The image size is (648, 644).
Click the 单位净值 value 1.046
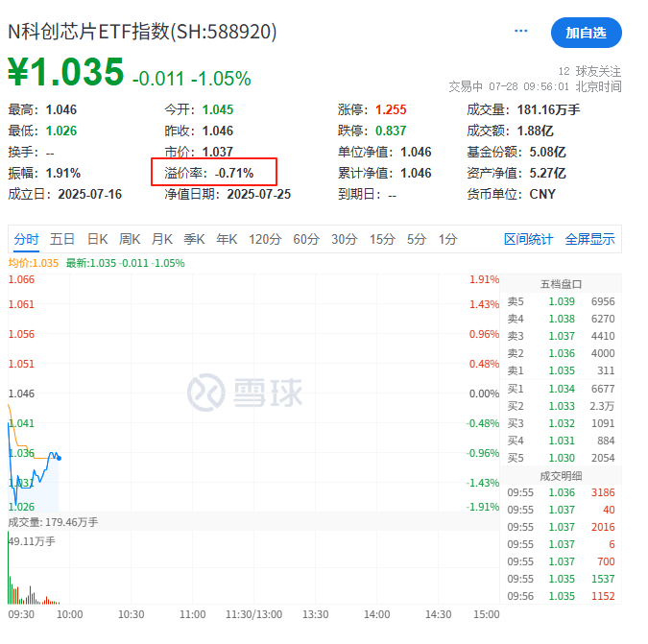click(x=416, y=152)
